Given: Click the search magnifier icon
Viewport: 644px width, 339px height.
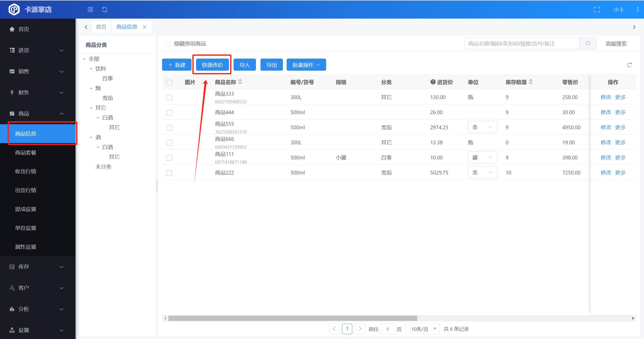Looking at the screenshot, I should [x=588, y=44].
